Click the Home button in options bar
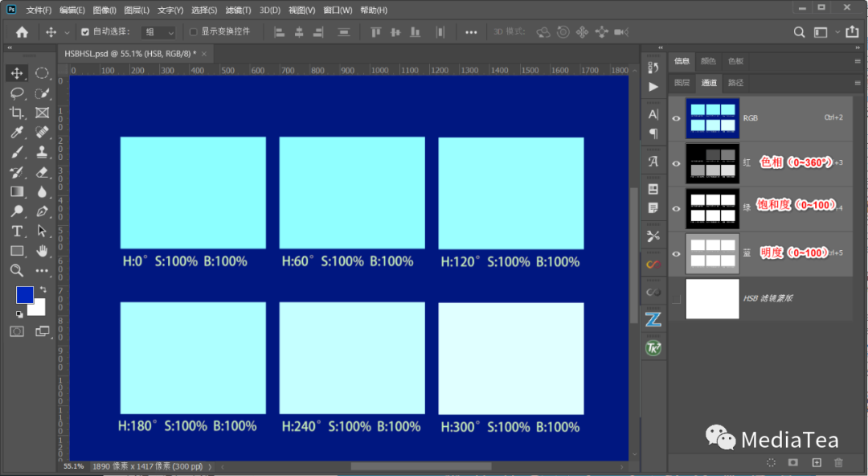 click(x=23, y=32)
